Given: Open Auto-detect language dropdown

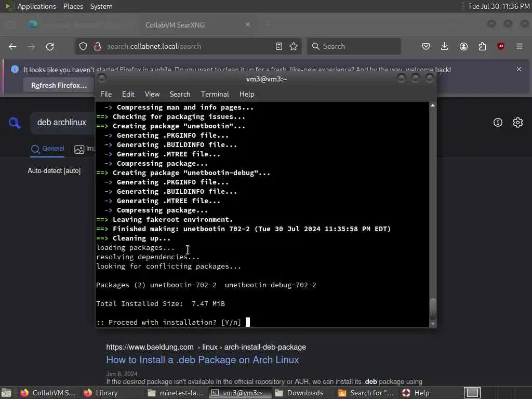Looking at the screenshot, I should click(x=54, y=170).
